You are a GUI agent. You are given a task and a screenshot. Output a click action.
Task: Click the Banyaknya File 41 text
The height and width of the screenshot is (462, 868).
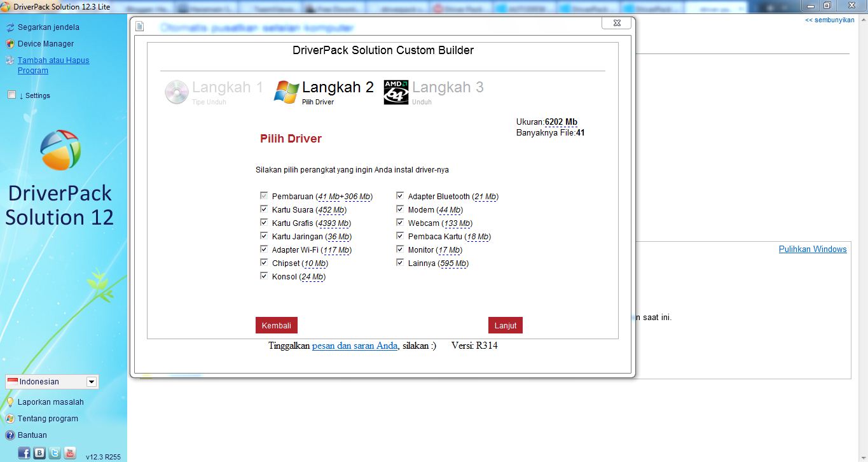coord(550,133)
